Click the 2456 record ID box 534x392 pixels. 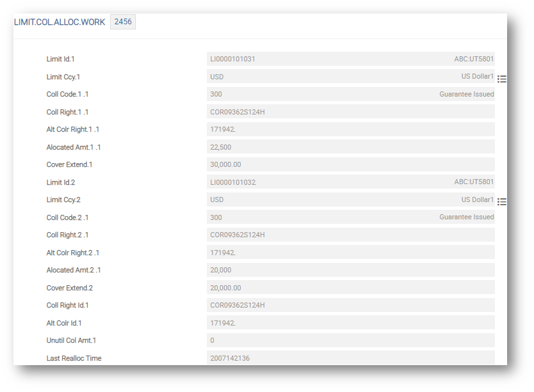(x=122, y=22)
